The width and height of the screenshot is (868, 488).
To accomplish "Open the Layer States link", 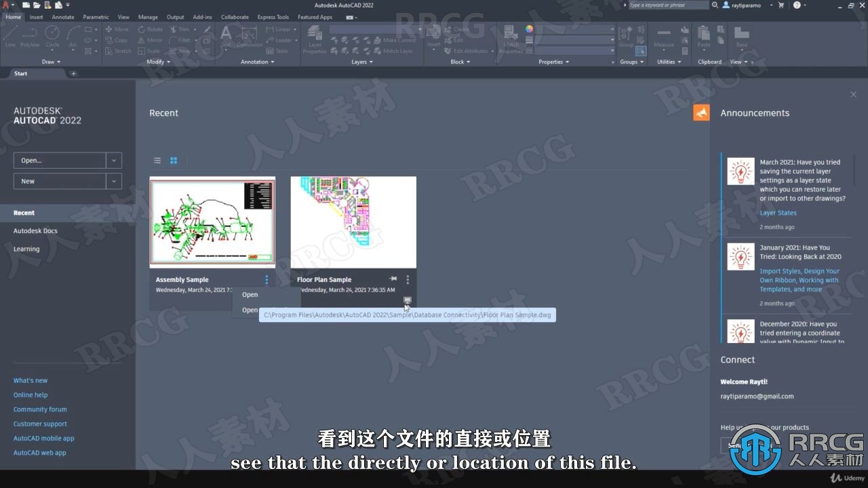I will click(x=778, y=213).
